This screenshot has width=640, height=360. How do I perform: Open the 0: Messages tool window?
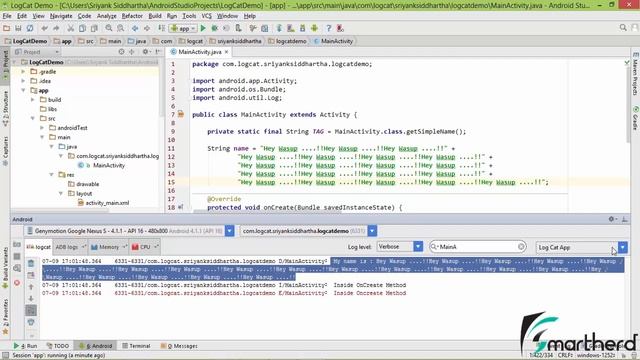coord(179,346)
